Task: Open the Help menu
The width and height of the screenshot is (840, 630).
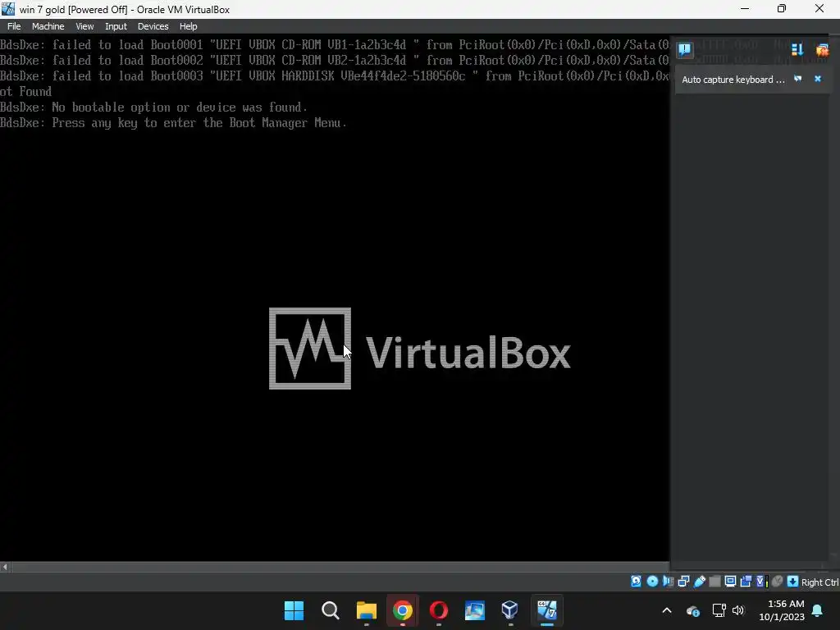Action: pos(188,26)
